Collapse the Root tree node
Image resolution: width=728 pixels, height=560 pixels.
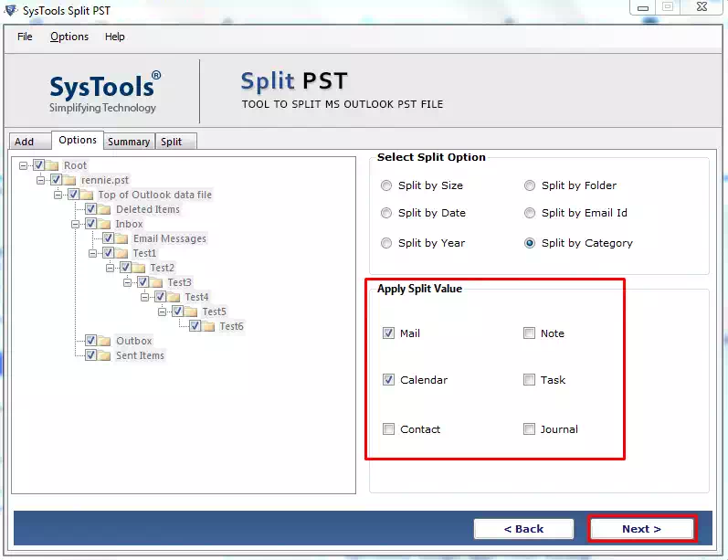point(23,165)
